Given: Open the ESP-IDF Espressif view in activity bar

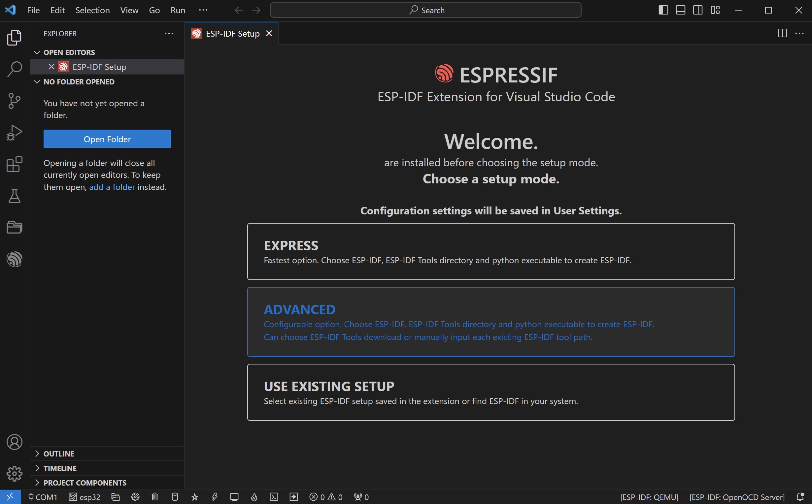Looking at the screenshot, I should [x=14, y=259].
